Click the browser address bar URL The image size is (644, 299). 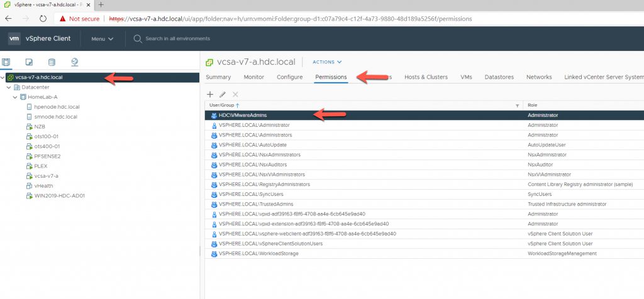tap(291, 18)
